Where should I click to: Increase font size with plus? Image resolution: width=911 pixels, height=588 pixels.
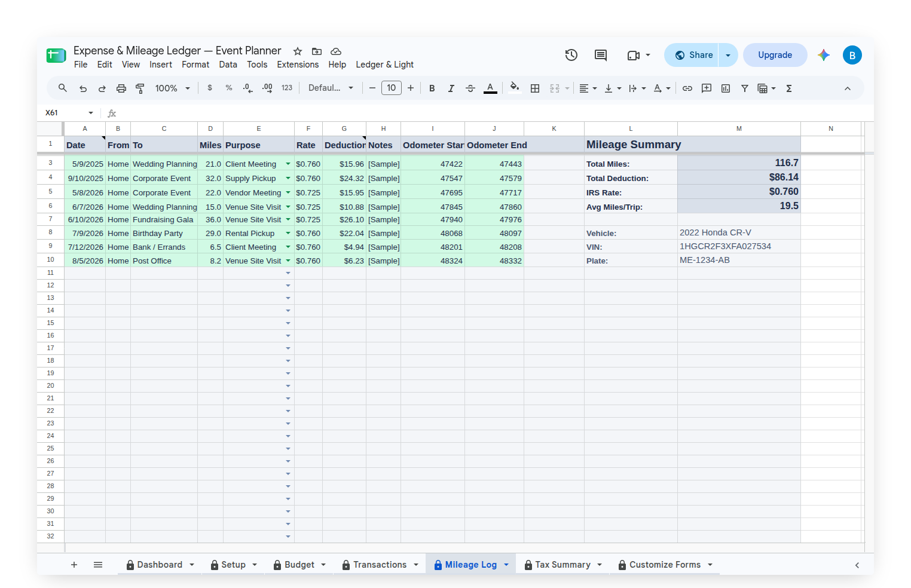tap(411, 88)
